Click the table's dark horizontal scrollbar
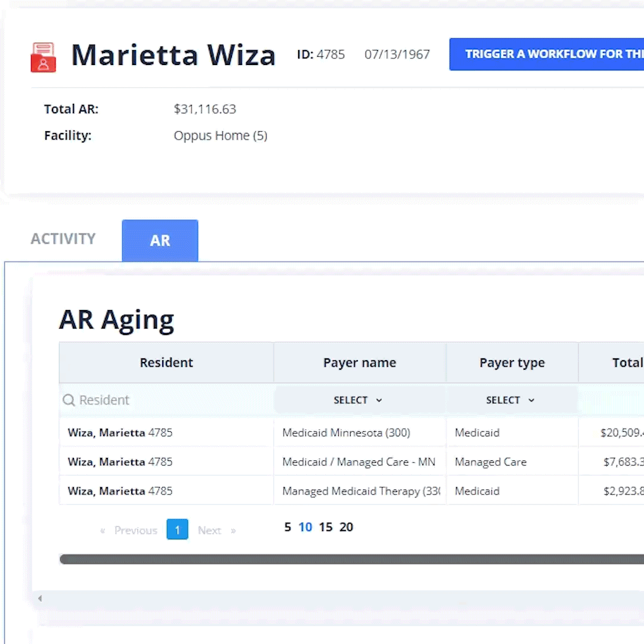The image size is (644, 644). coord(352,559)
